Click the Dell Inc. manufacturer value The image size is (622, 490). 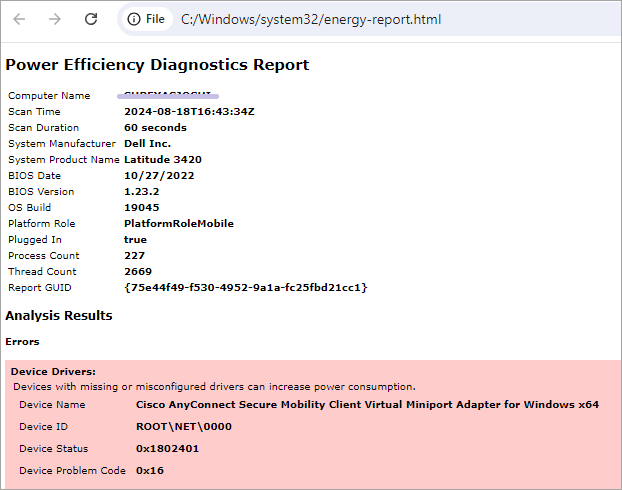pyautogui.click(x=147, y=144)
